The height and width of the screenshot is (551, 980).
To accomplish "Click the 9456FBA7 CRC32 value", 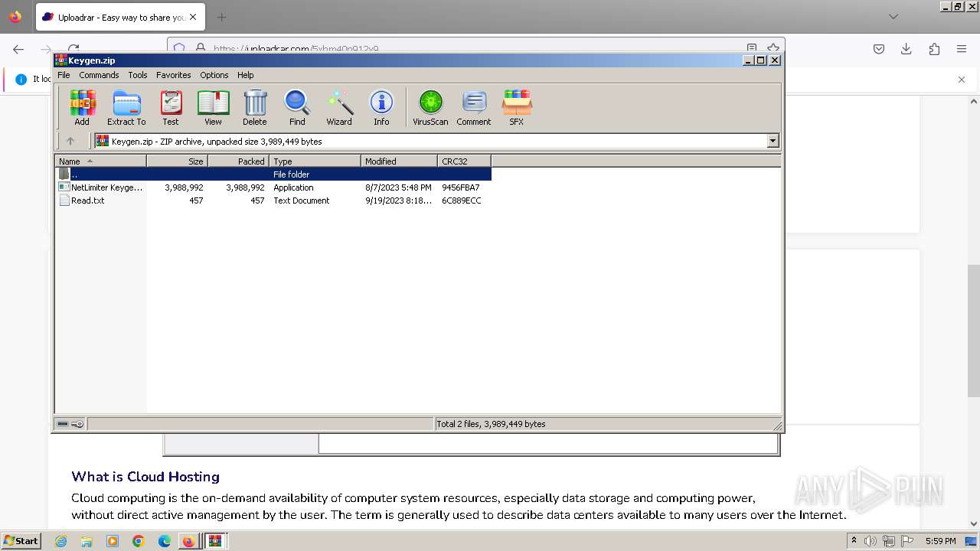I will [461, 187].
